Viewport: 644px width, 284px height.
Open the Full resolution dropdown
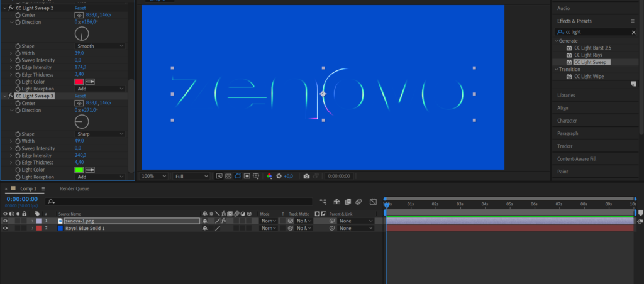click(191, 176)
